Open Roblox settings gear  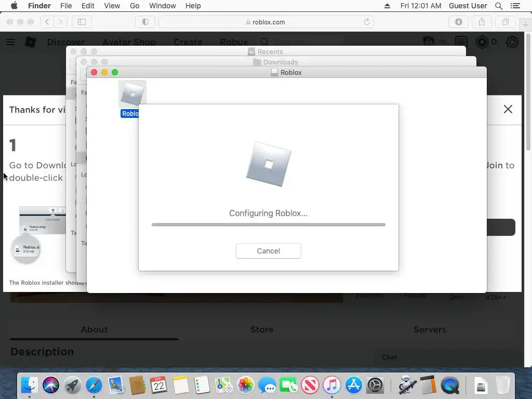[x=512, y=42]
